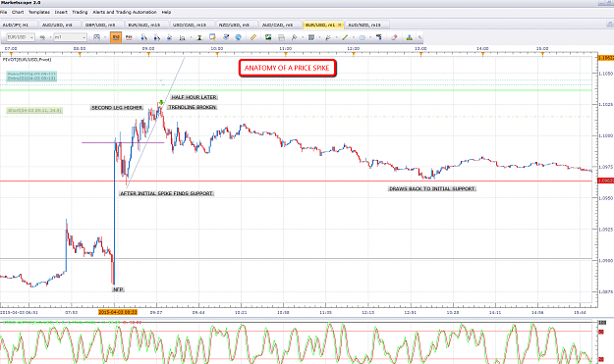This screenshot has width=614, height=364.
Task: Open the Help menu
Action: [166, 12]
